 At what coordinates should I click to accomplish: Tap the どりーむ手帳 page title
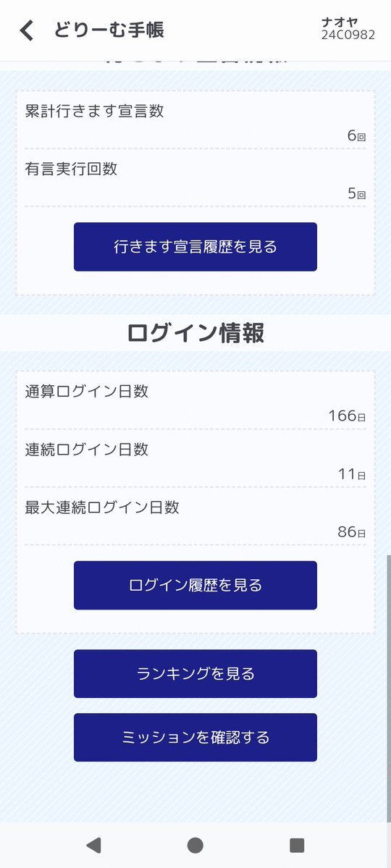pyautogui.click(x=109, y=30)
